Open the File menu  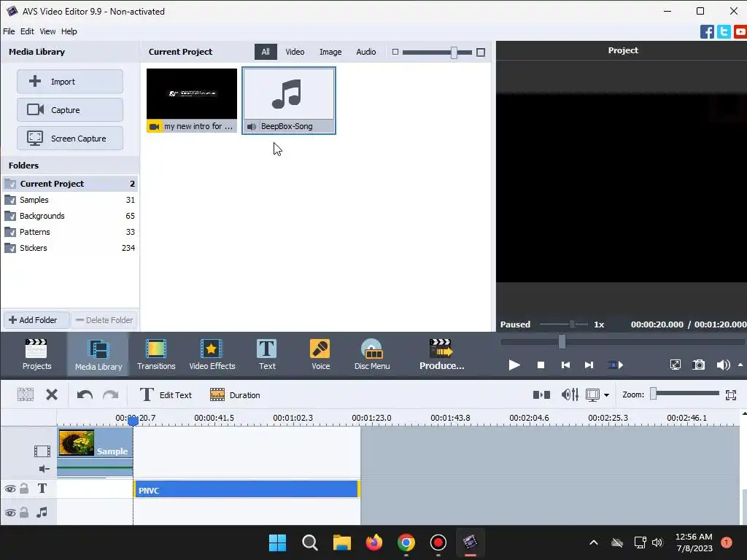9,31
